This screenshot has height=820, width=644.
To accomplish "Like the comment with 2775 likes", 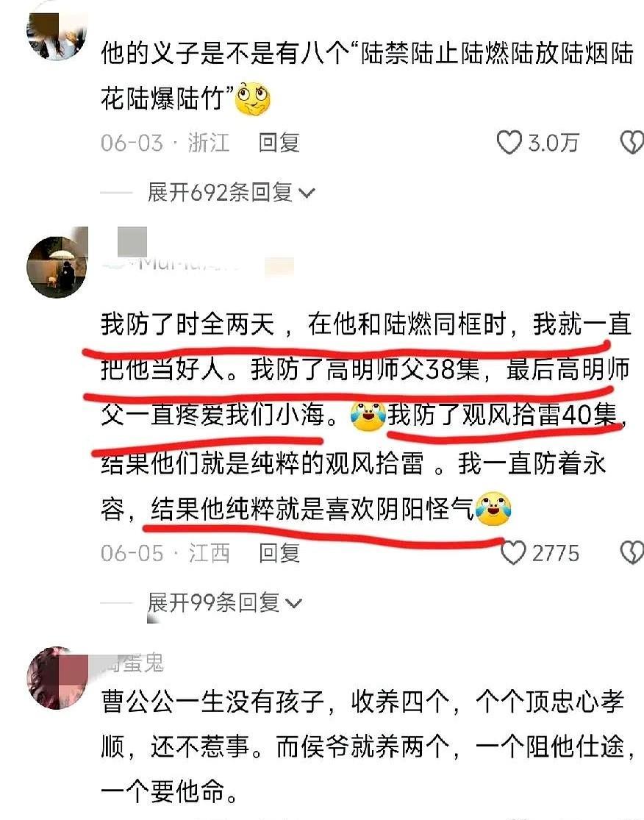I will click(513, 552).
